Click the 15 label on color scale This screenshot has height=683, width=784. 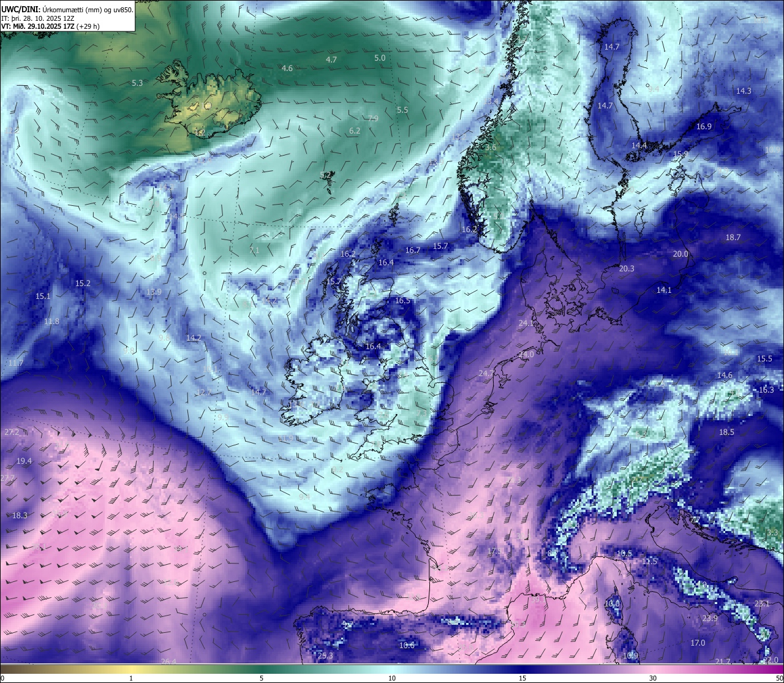(522, 678)
